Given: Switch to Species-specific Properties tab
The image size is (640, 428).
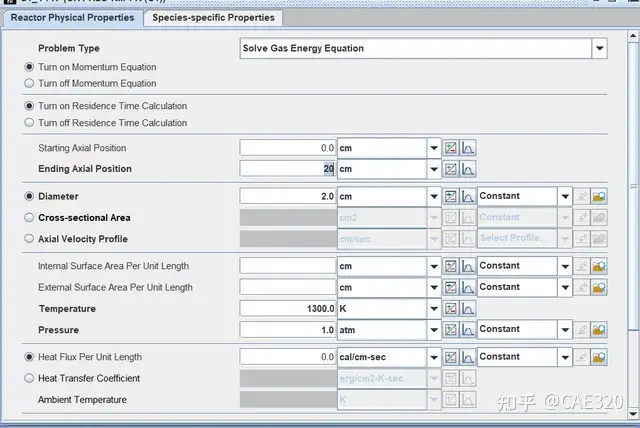Looking at the screenshot, I should tap(213, 18).
